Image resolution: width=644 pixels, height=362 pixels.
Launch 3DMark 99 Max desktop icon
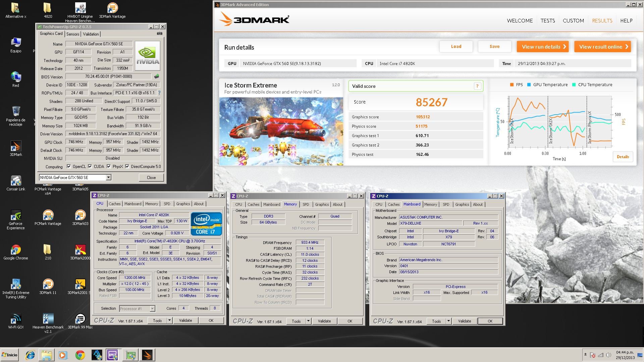pos(80,321)
